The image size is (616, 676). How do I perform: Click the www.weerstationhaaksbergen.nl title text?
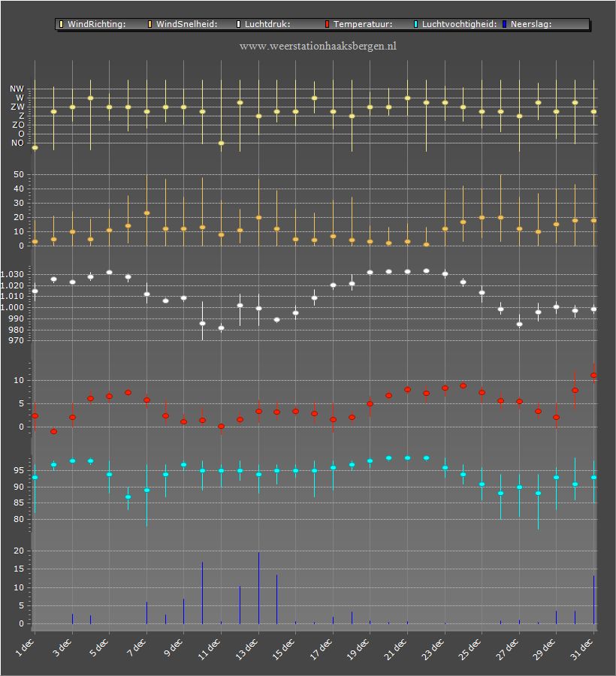pyautogui.click(x=318, y=46)
